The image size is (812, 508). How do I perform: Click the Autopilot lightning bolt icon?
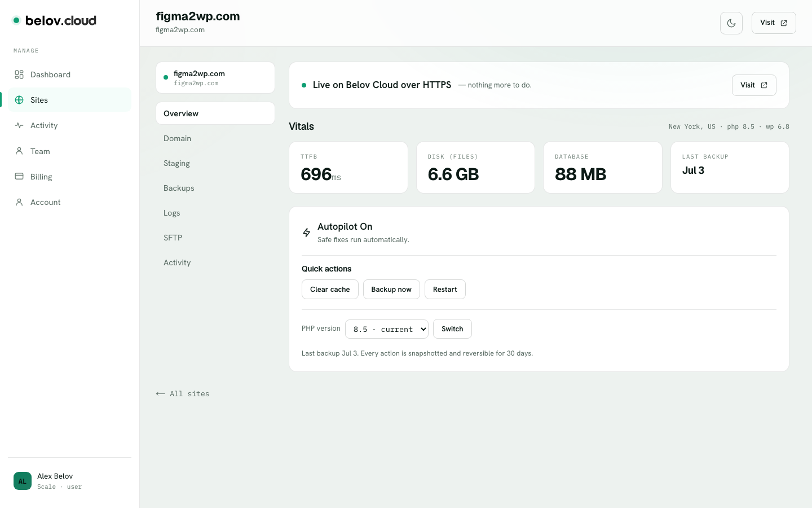307,233
